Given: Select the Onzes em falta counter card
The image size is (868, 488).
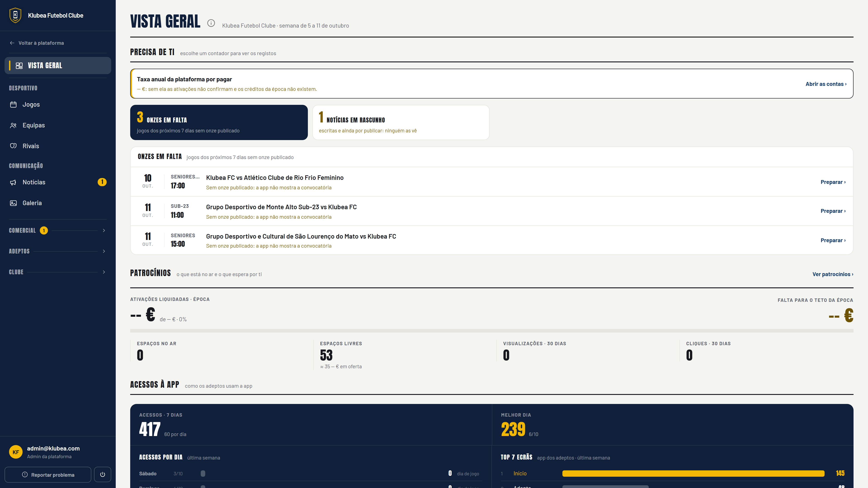Looking at the screenshot, I should (x=219, y=123).
